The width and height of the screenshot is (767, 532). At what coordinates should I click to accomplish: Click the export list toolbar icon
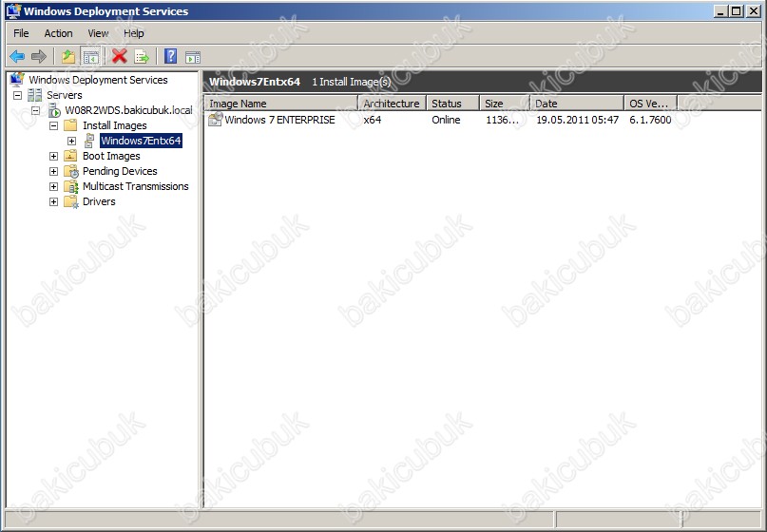coord(142,57)
